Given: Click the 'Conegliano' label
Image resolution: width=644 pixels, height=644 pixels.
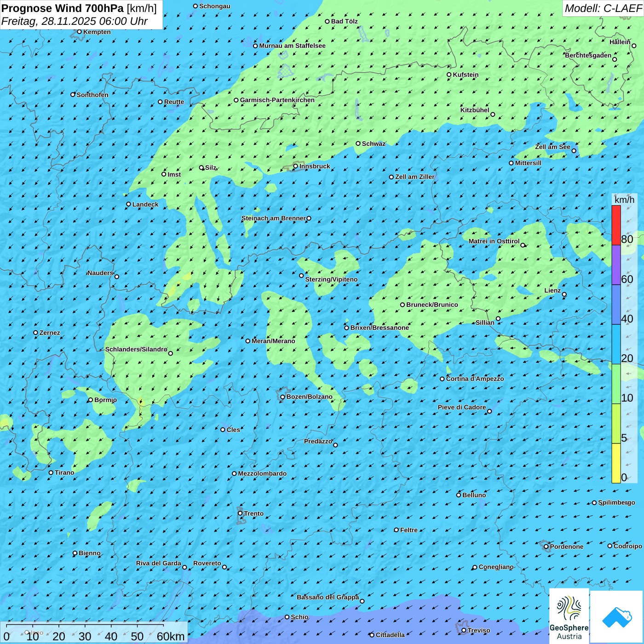Looking at the screenshot, I should coord(496,567).
